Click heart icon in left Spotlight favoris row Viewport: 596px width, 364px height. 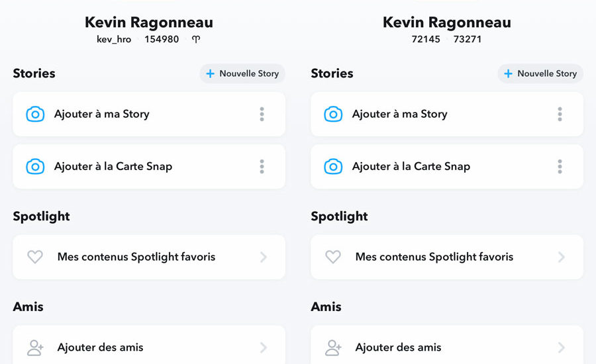click(x=35, y=257)
